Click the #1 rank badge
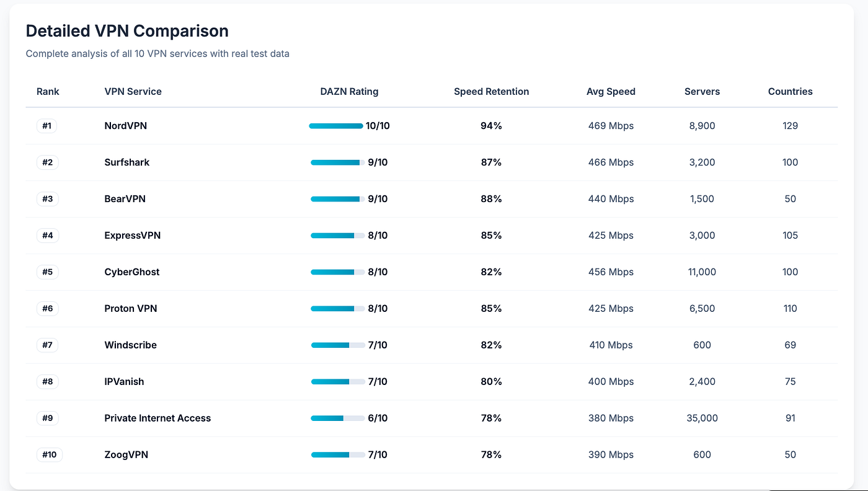The image size is (868, 491). tap(47, 126)
